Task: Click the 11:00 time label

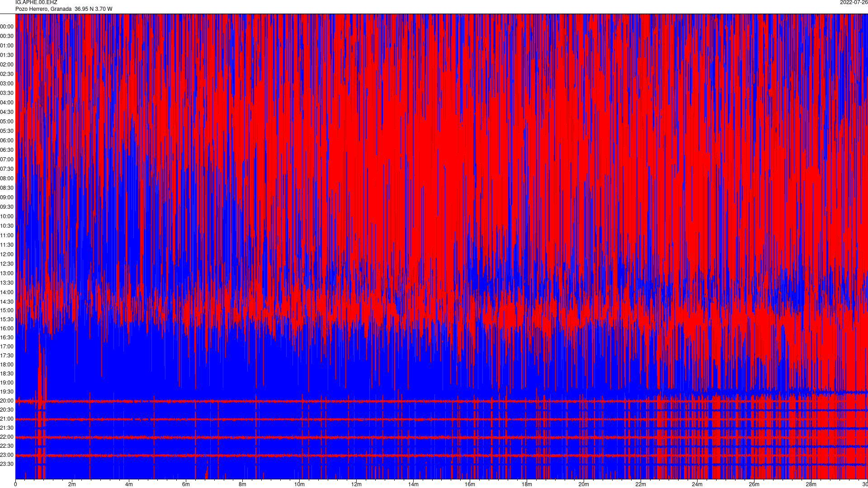Action: [x=7, y=235]
